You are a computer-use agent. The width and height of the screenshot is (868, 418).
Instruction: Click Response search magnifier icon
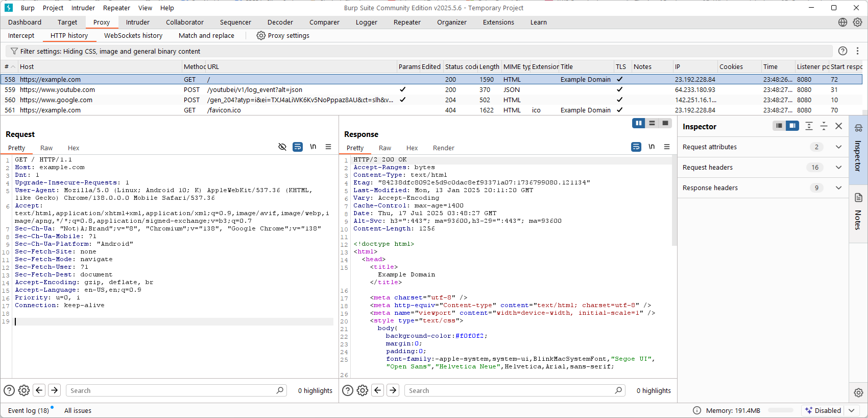pos(618,390)
